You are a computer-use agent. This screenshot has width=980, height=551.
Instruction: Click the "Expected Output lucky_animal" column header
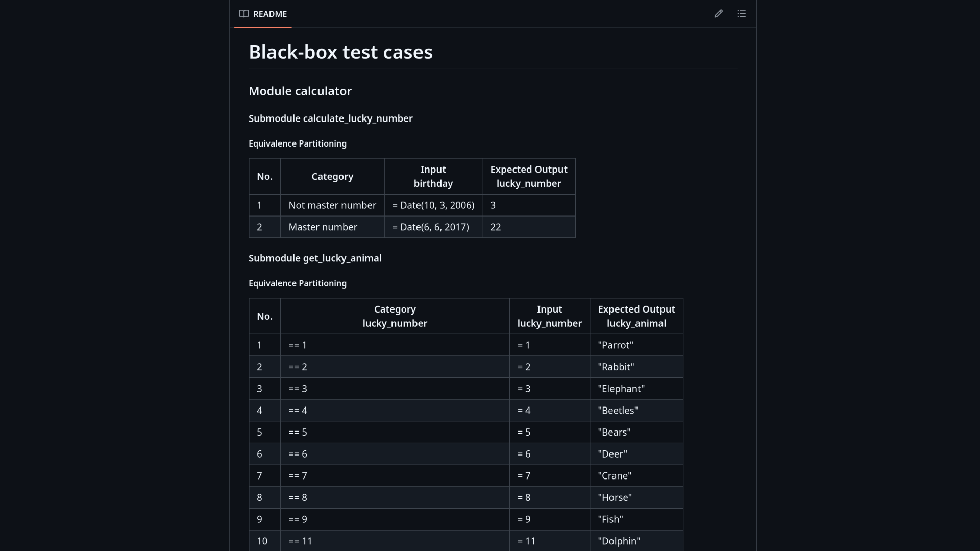pos(636,316)
